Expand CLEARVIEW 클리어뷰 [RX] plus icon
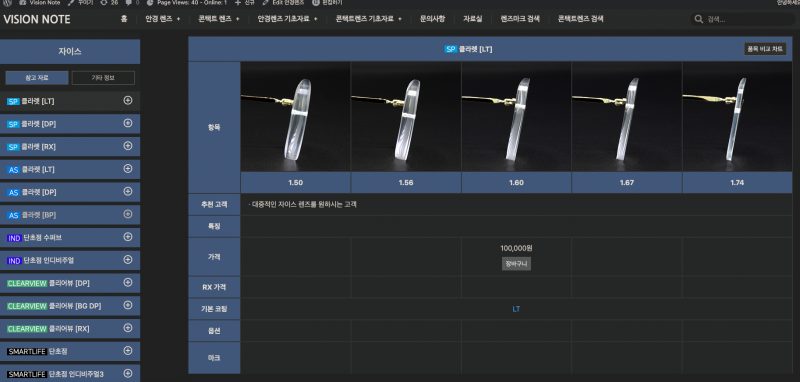Image resolution: width=800 pixels, height=382 pixels. click(128, 328)
